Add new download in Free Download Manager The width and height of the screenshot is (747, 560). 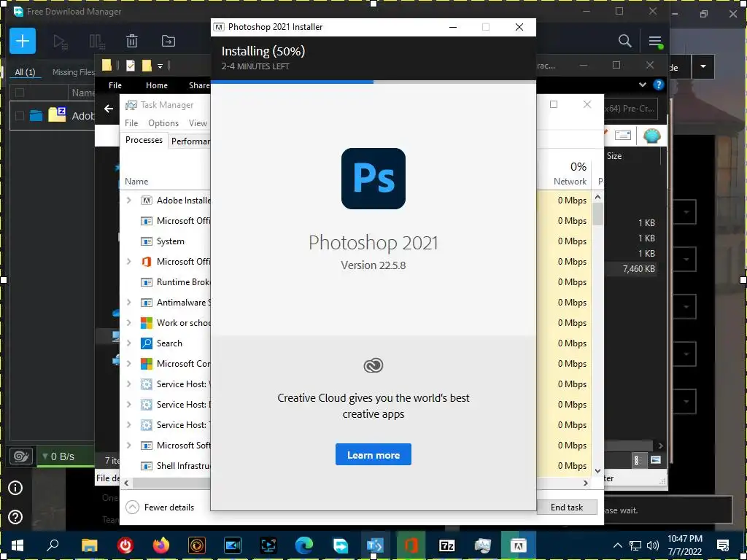pos(23,41)
